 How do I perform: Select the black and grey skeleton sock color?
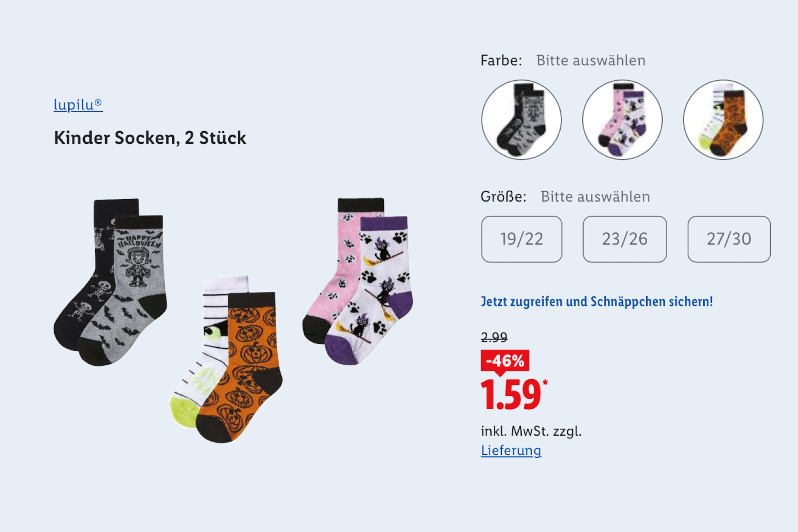click(x=521, y=120)
